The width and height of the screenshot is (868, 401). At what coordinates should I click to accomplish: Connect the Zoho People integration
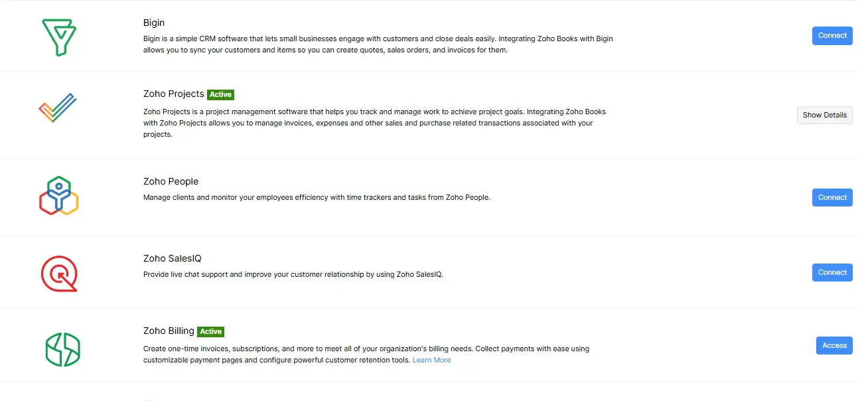click(x=832, y=197)
